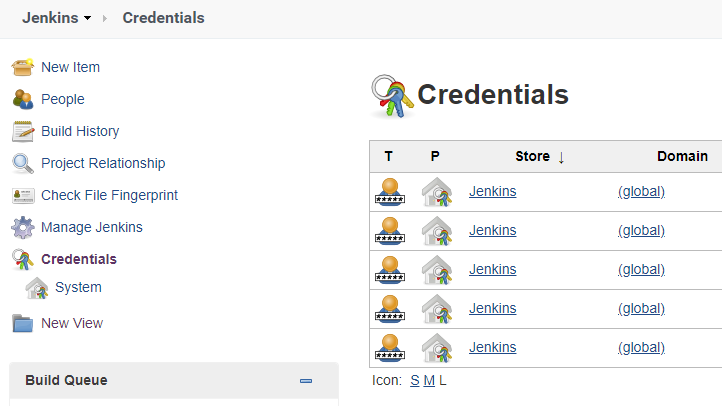Screen dimensions: 722x406
Task: Switch icon size to M
Action: 429,381
